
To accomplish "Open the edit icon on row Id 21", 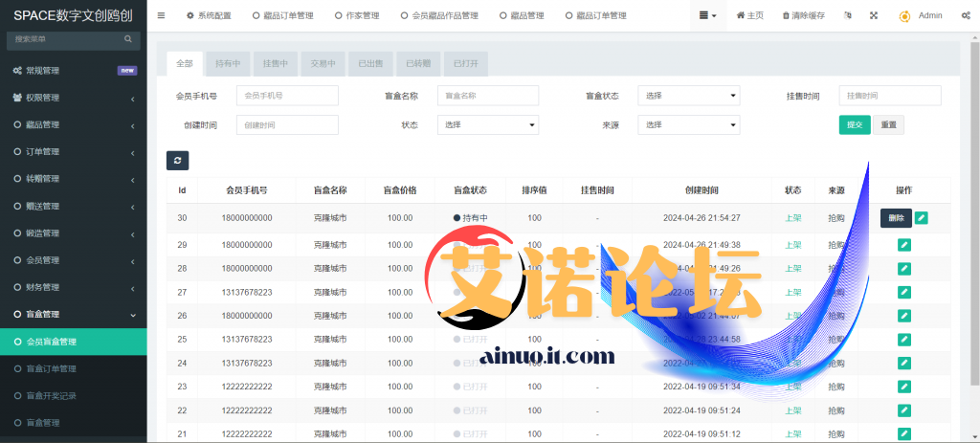I will (x=903, y=433).
